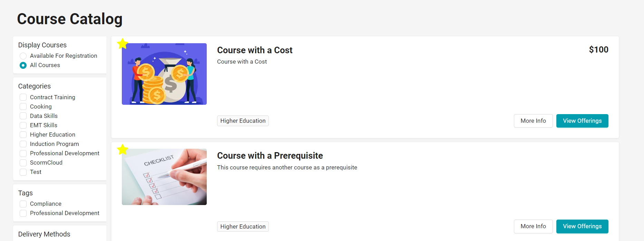Click More Info for Course with a Cost
The image size is (644, 241).
click(533, 121)
